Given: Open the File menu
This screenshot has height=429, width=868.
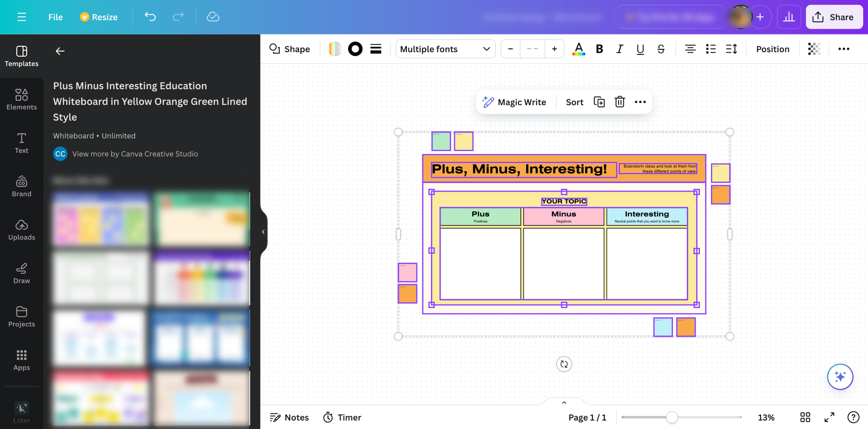Looking at the screenshot, I should click(x=56, y=17).
